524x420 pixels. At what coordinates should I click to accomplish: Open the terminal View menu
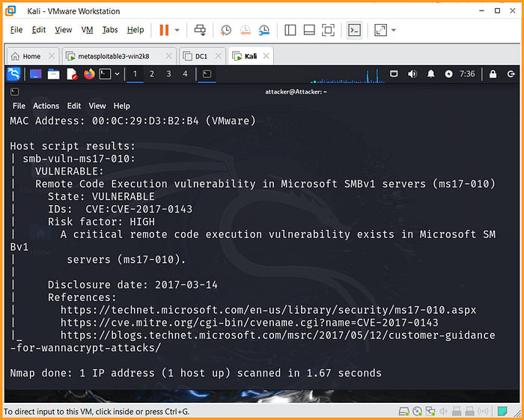(97, 106)
